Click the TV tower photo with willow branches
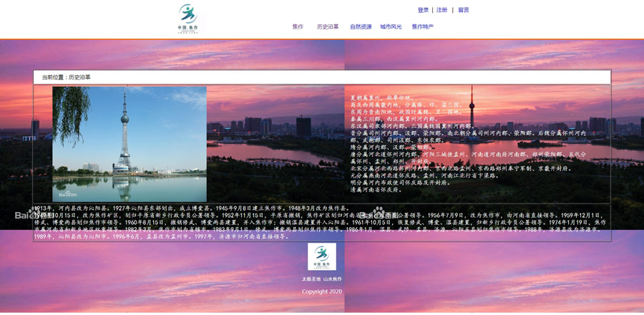Image resolution: width=644 pixels, height=315 pixels. tap(130, 143)
